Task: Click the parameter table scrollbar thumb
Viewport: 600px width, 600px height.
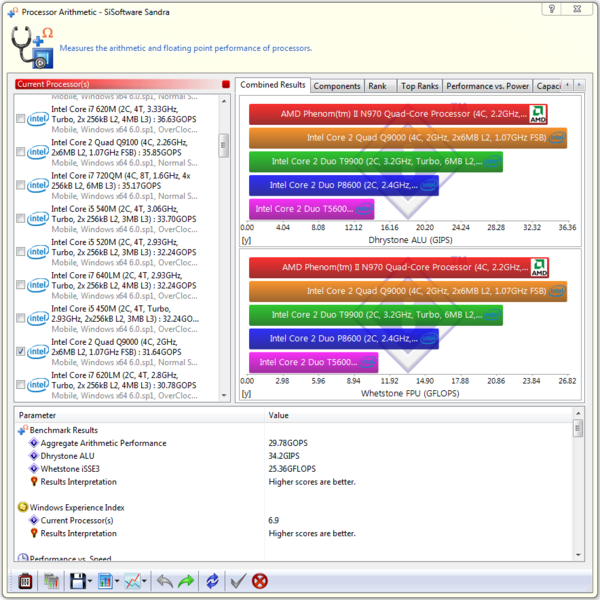Action: click(x=578, y=429)
